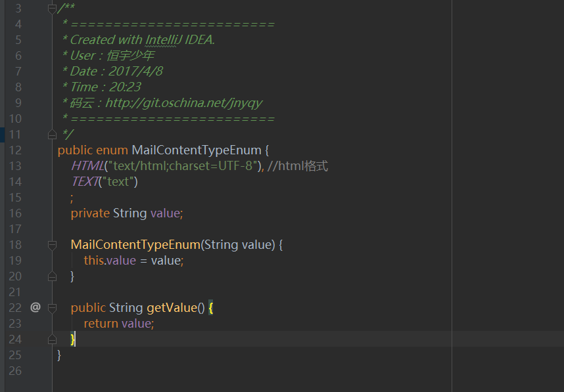Click the 'public enum' keywords on line 12
The width and height of the screenshot is (564, 392).
tap(93, 150)
